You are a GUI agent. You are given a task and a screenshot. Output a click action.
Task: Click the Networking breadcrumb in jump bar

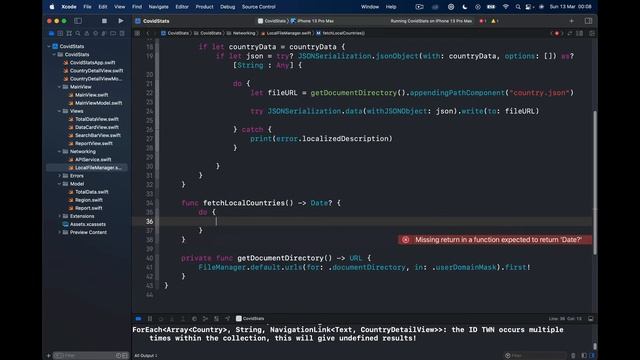(x=241, y=33)
